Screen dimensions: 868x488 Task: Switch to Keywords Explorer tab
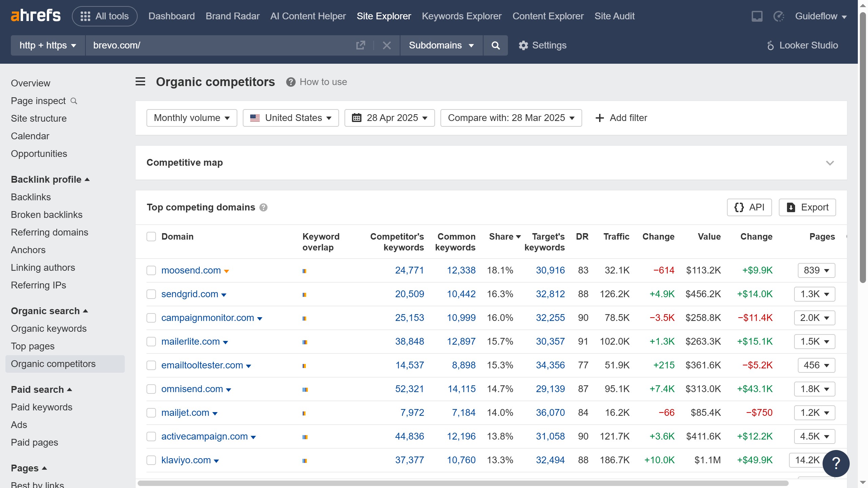click(x=461, y=16)
